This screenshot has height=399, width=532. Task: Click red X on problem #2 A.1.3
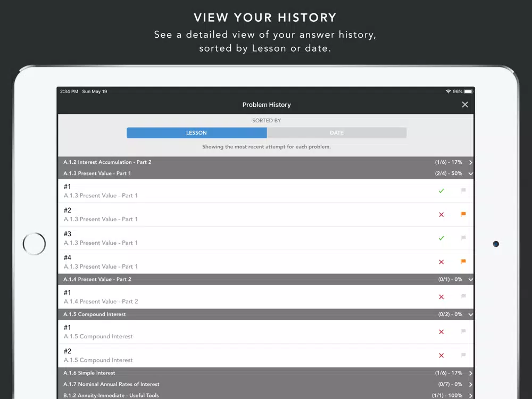pos(441,214)
